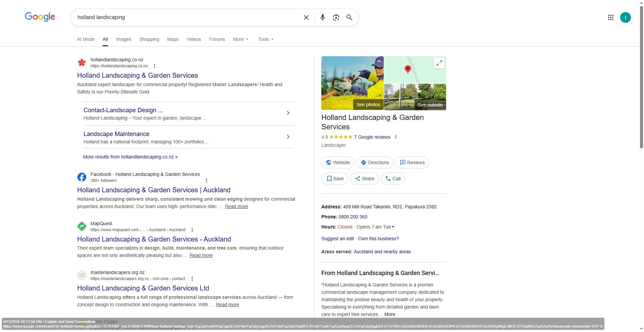Switch to Images tab

point(123,39)
